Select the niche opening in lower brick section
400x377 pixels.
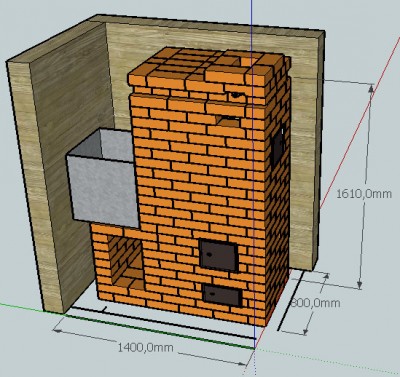126,261
